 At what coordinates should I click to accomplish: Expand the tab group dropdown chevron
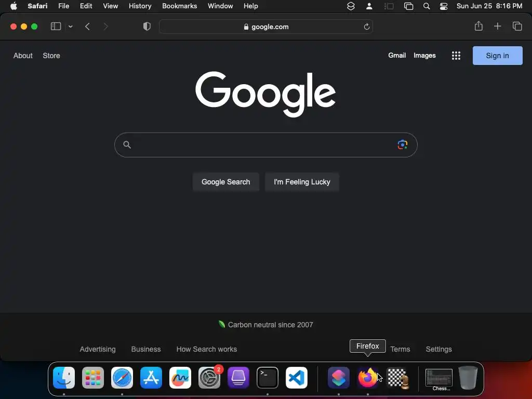click(x=70, y=26)
